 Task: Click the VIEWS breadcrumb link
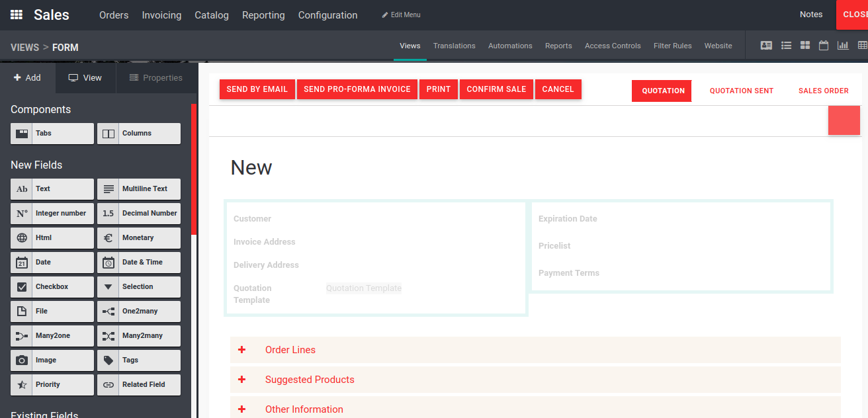tap(25, 48)
